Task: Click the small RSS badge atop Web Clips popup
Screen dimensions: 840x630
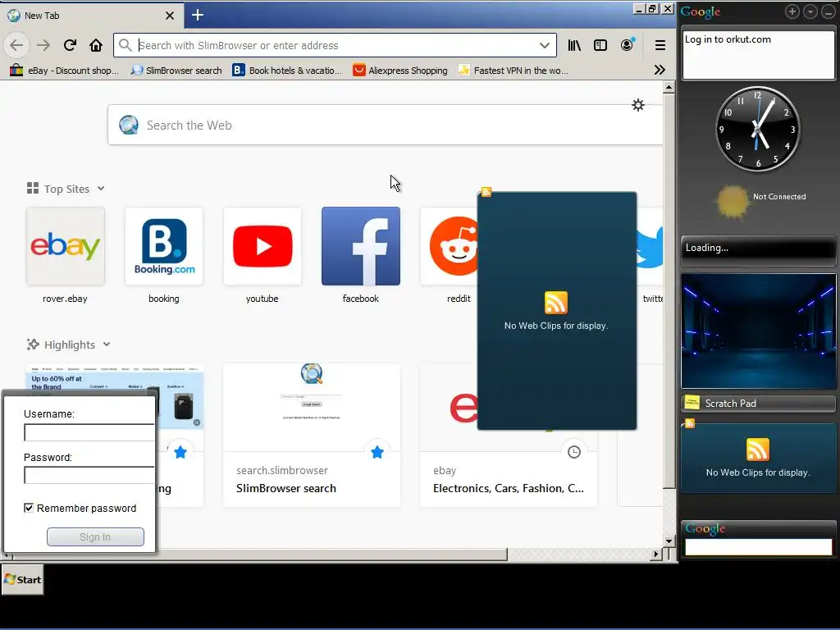Action: coord(486,192)
